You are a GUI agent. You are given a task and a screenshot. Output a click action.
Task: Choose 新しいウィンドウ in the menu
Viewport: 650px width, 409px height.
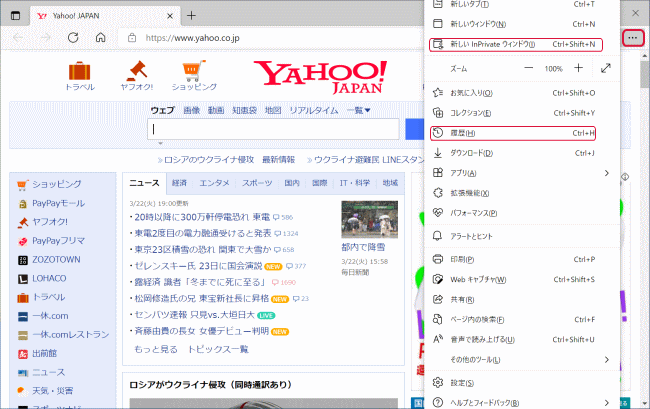[521, 24]
